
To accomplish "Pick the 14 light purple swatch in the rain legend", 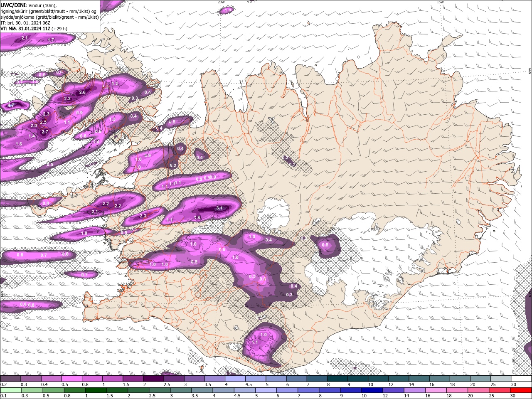I will coord(414,390).
